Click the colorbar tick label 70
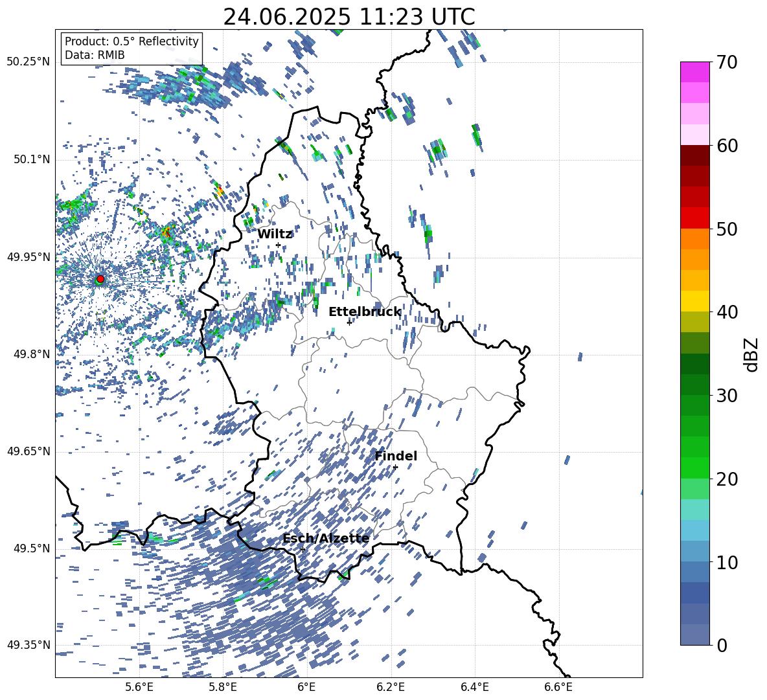Screen dimensions: 767x700 coord(726,63)
